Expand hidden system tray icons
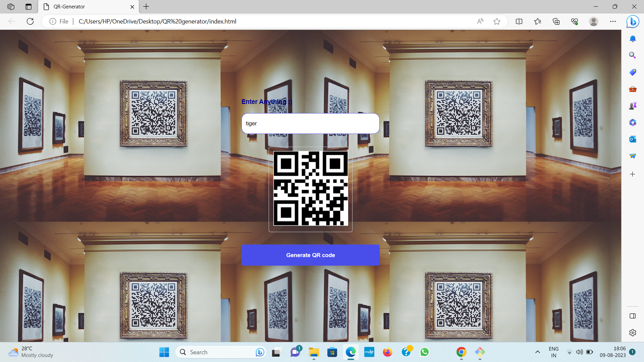 (538, 352)
